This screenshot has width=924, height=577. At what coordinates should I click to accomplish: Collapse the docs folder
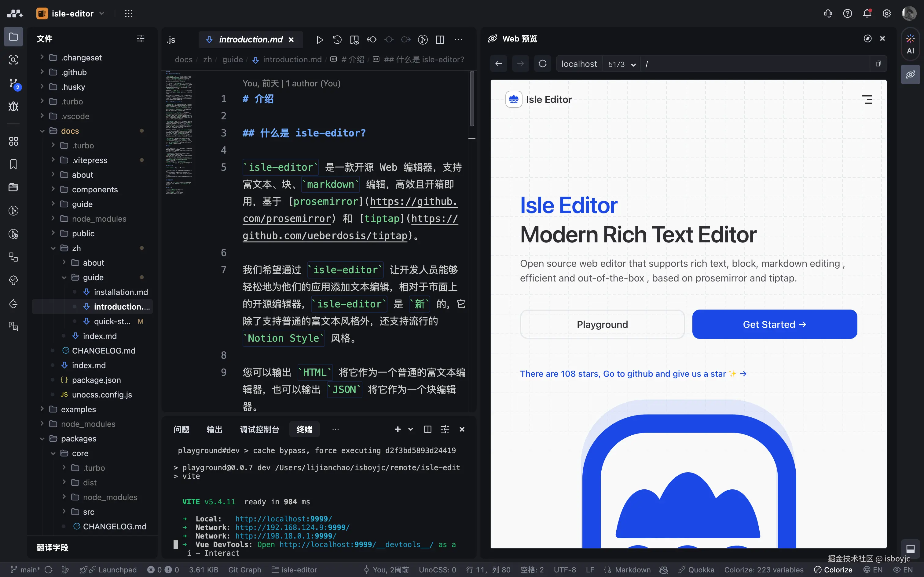[69, 131]
